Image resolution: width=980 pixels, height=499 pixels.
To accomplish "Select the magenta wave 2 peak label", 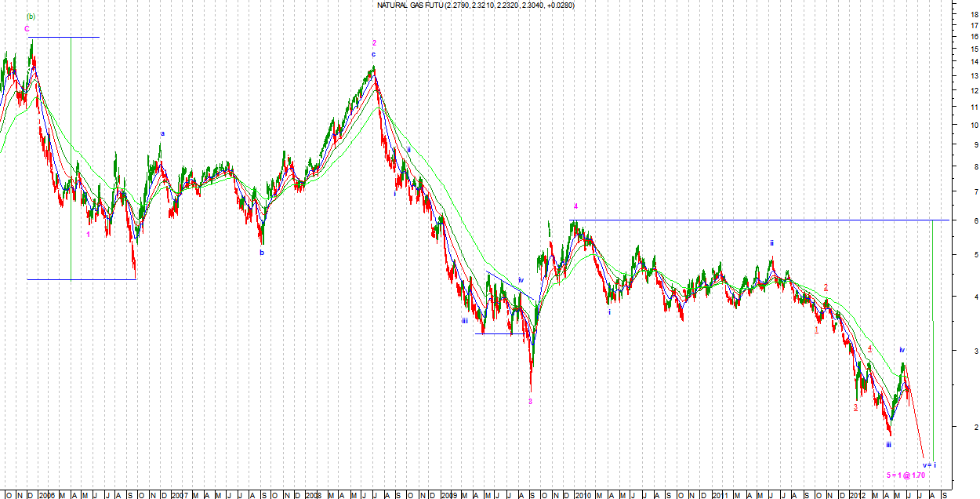I will 374,43.
